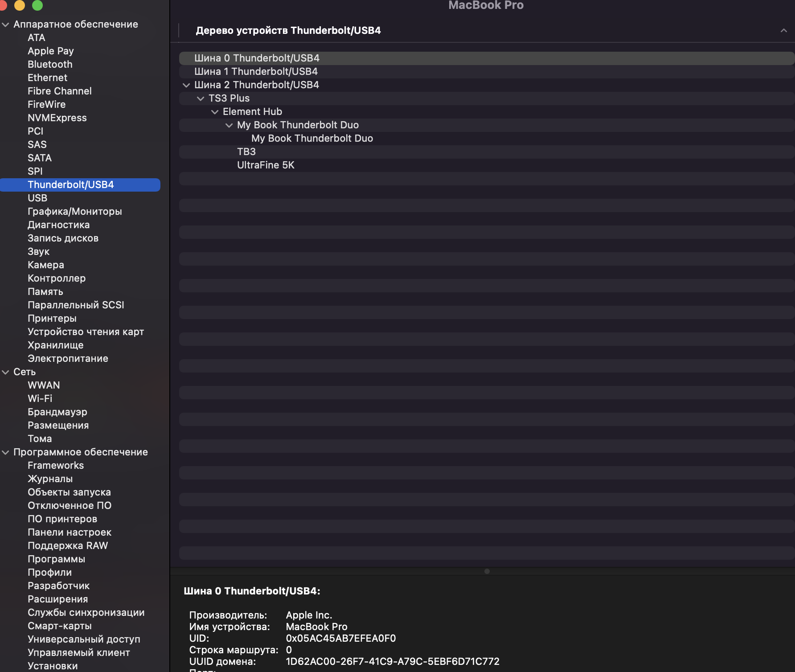Screen dimensions: 795x672
Task: Select Wi-Fi under Сеть
Action: pyautogui.click(x=40, y=399)
